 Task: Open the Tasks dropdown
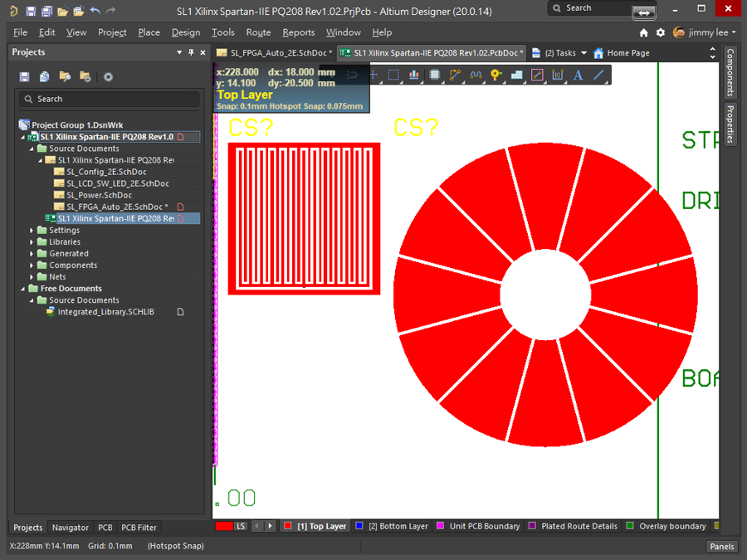[583, 53]
